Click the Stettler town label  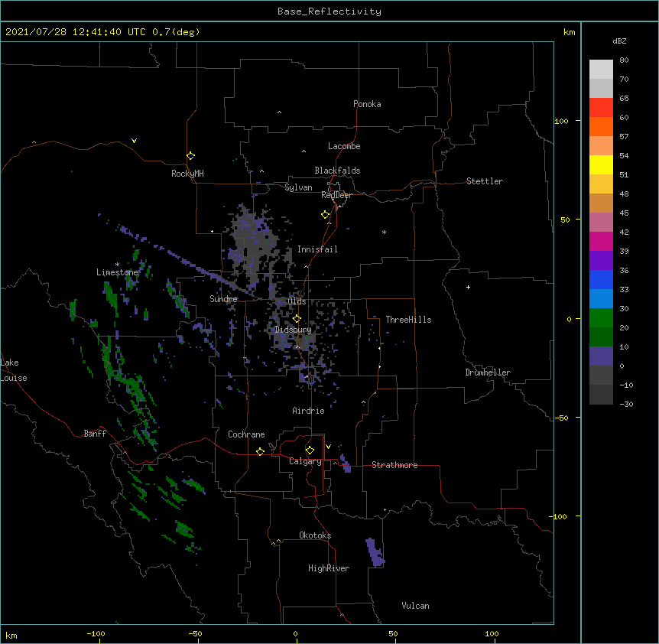tap(484, 181)
